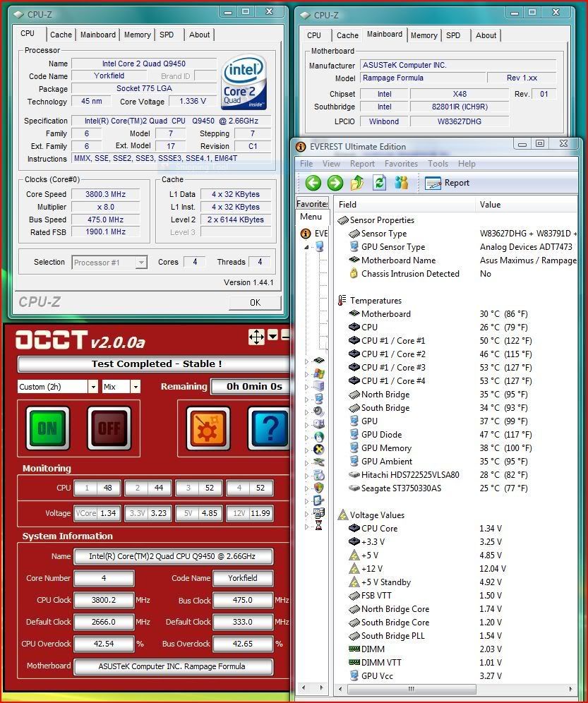Screen dimensions: 588x703
Task: Click the OCCT move-window cross arrows icon
Action: point(256,336)
